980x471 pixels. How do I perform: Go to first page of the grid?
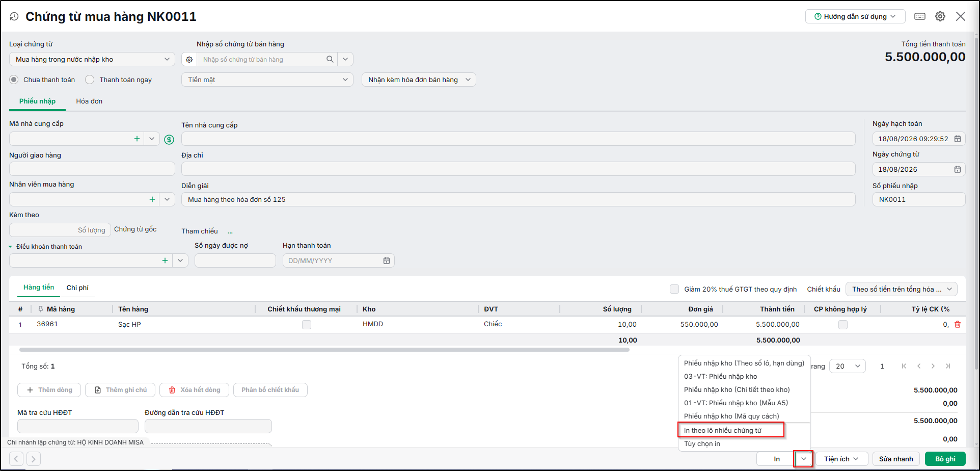coord(904,366)
